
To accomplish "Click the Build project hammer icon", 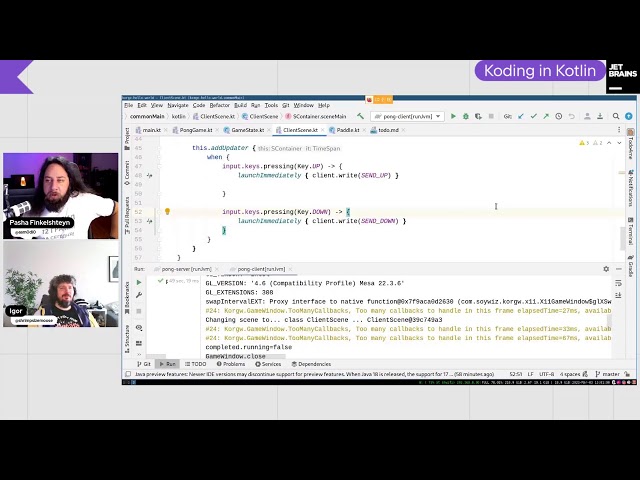I will coord(360,116).
